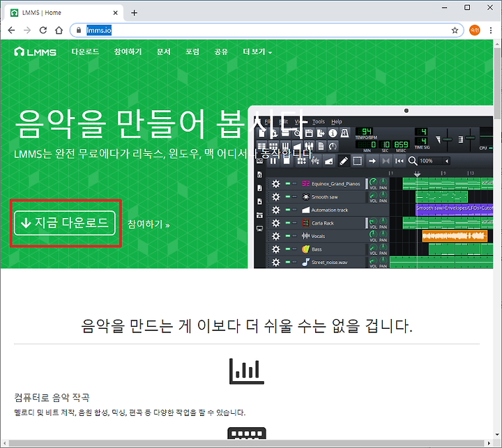502x448 pixels.
Task: Mute the Automation track
Action: click(x=288, y=210)
